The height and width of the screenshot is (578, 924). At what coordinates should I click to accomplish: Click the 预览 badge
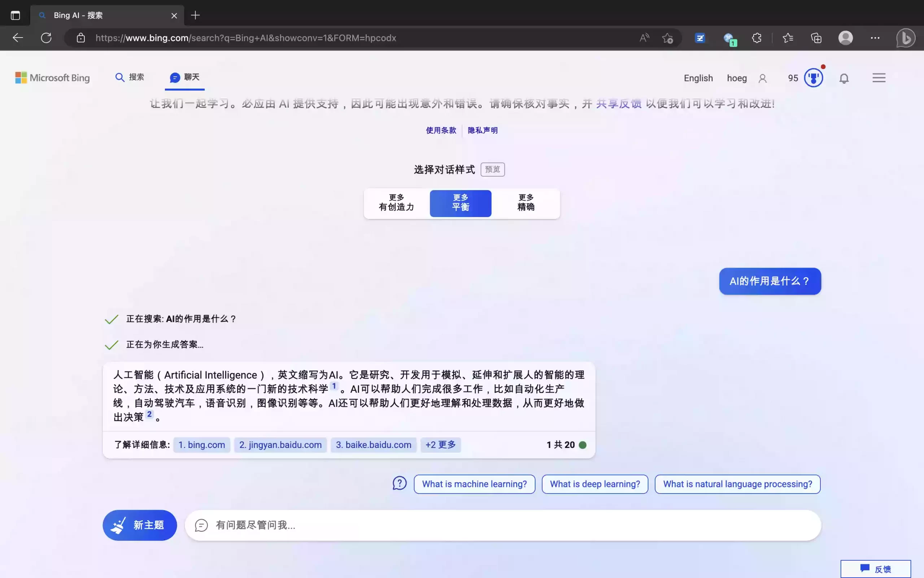pyautogui.click(x=493, y=169)
